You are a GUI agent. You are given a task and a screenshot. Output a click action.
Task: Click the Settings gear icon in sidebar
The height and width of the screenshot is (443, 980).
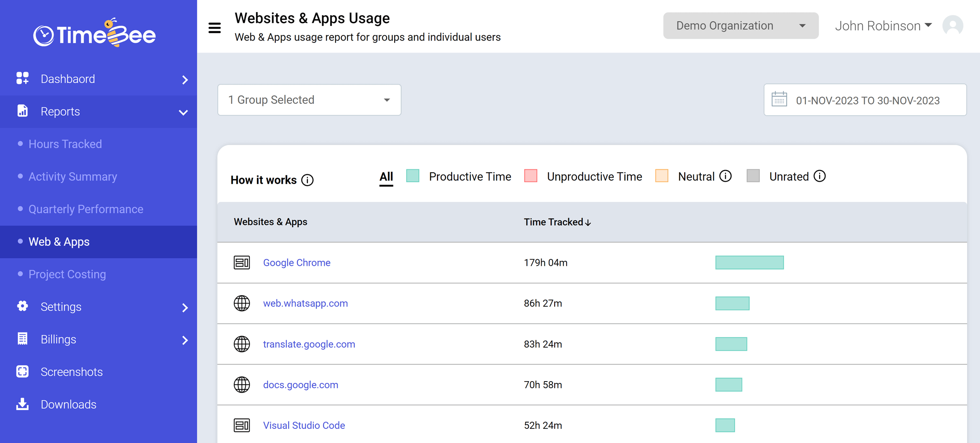22,306
